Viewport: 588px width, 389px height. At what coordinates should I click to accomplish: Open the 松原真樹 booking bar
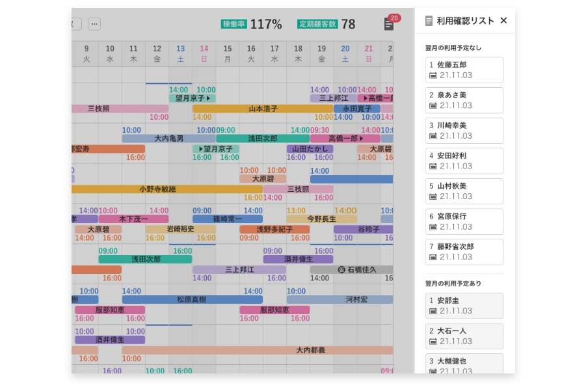tap(193, 299)
